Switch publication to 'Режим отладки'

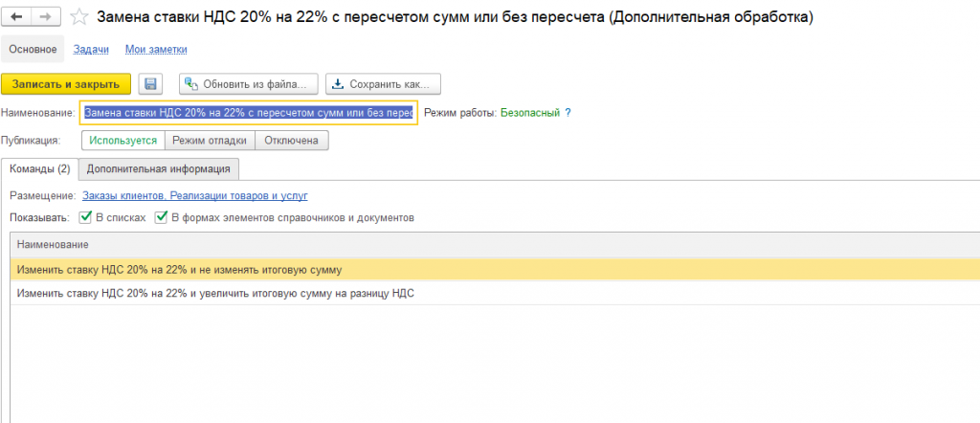coord(209,141)
